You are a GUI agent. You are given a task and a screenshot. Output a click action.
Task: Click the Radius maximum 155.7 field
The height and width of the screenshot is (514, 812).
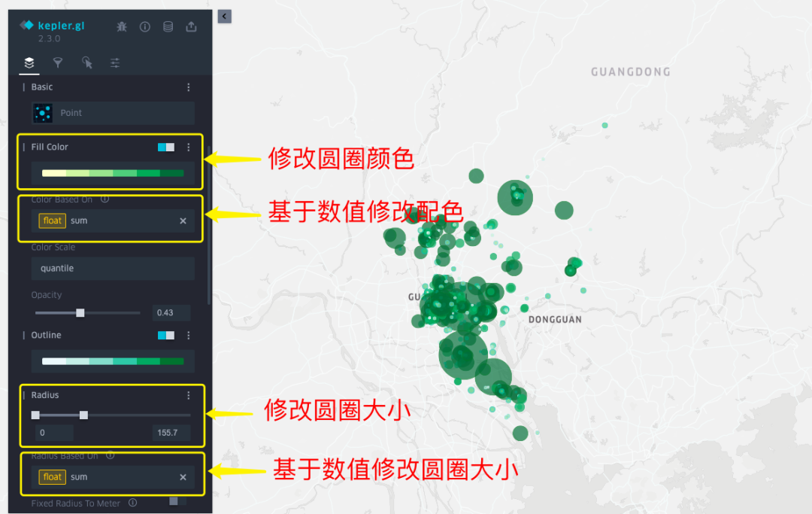171,433
